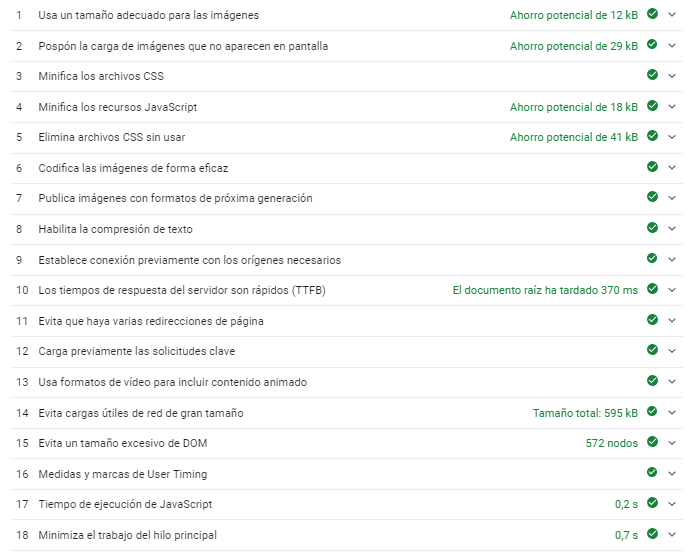Open chevron for Evita varias redirecciones de página

click(x=673, y=321)
